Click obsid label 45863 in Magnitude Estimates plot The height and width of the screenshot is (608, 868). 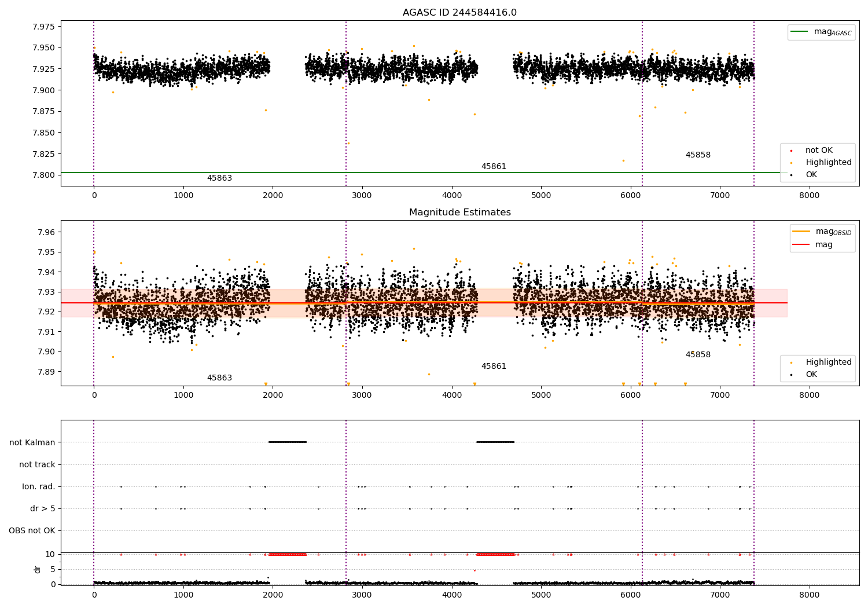[219, 378]
